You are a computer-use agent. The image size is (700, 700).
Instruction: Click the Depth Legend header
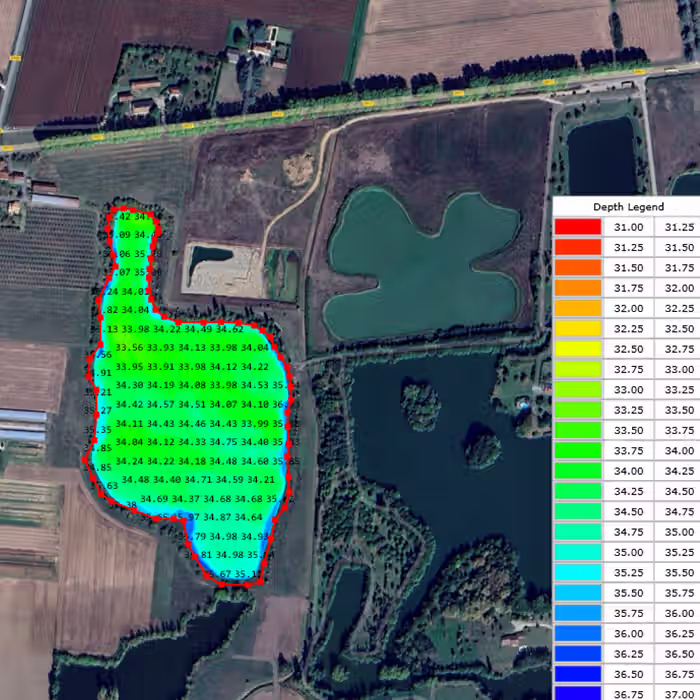click(x=628, y=207)
